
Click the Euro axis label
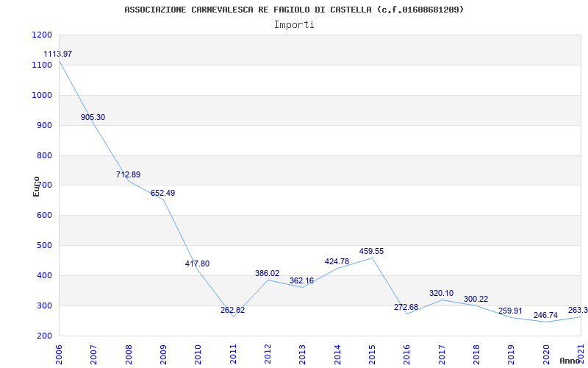[x=36, y=187]
